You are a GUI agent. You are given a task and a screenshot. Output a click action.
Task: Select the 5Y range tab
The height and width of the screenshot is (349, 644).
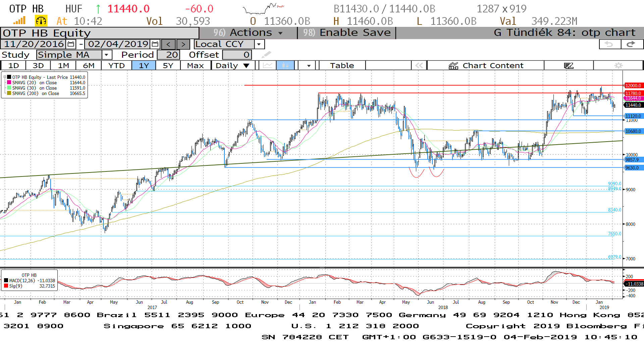[168, 65]
